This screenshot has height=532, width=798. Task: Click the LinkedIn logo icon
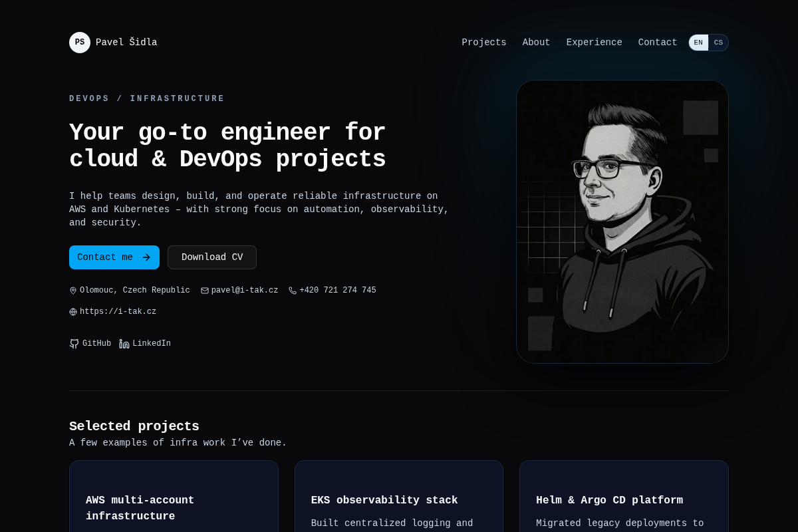[124, 344]
